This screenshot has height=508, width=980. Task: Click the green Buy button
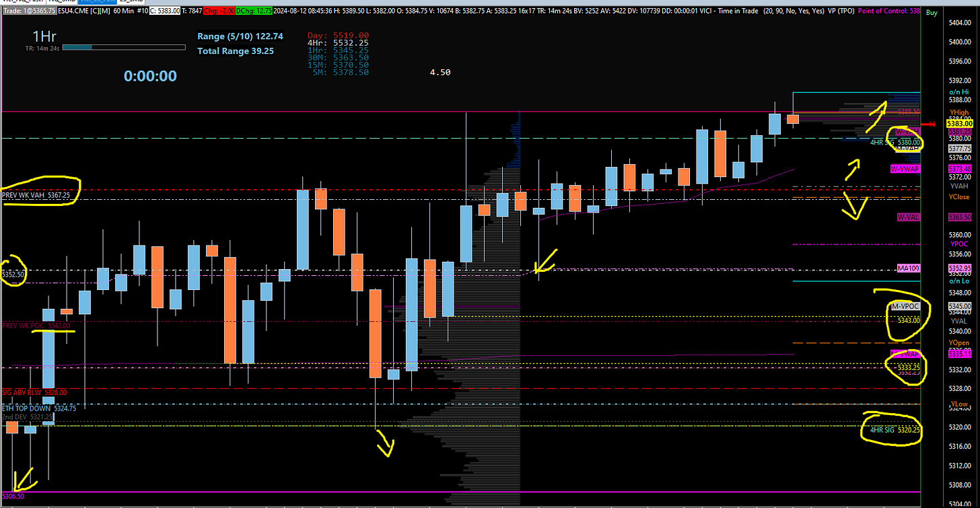pos(932,13)
